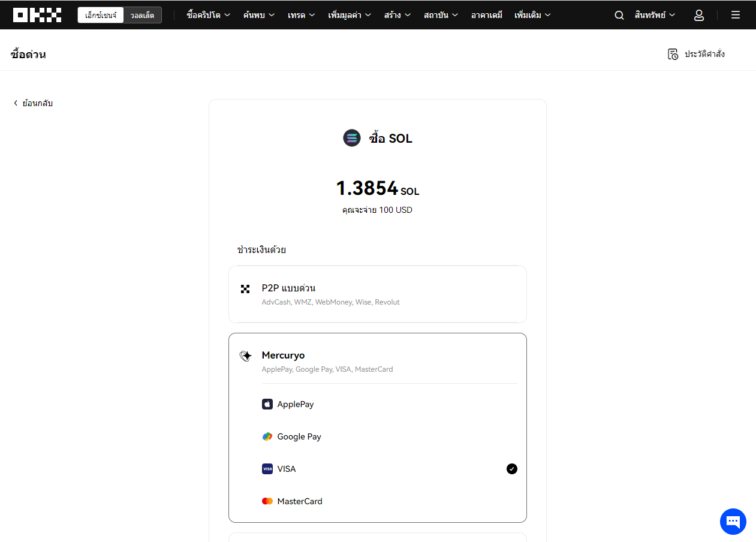Viewport: 756px width, 542px height.
Task: Click the Google Pay logo icon
Action: point(267,436)
